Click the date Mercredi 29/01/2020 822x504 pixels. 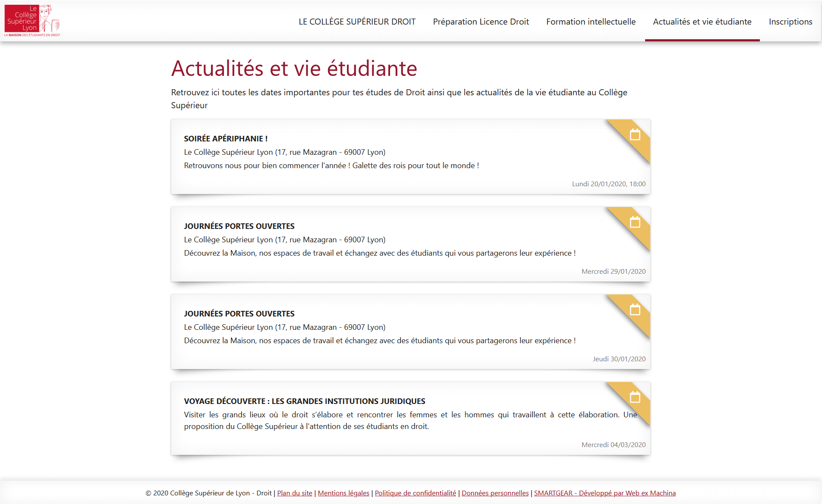pyautogui.click(x=614, y=271)
